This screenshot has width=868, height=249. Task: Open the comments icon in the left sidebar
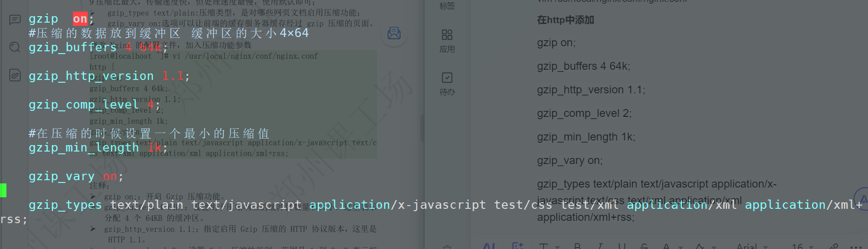[15, 19]
